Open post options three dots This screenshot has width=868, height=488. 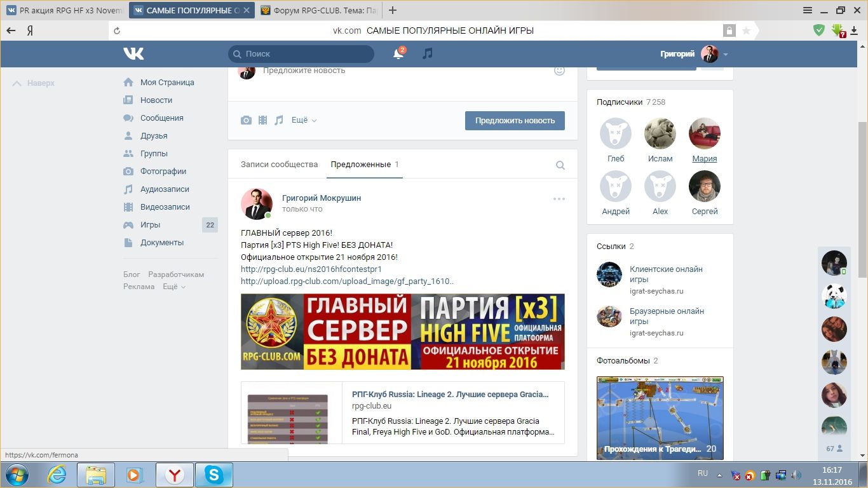coord(559,199)
